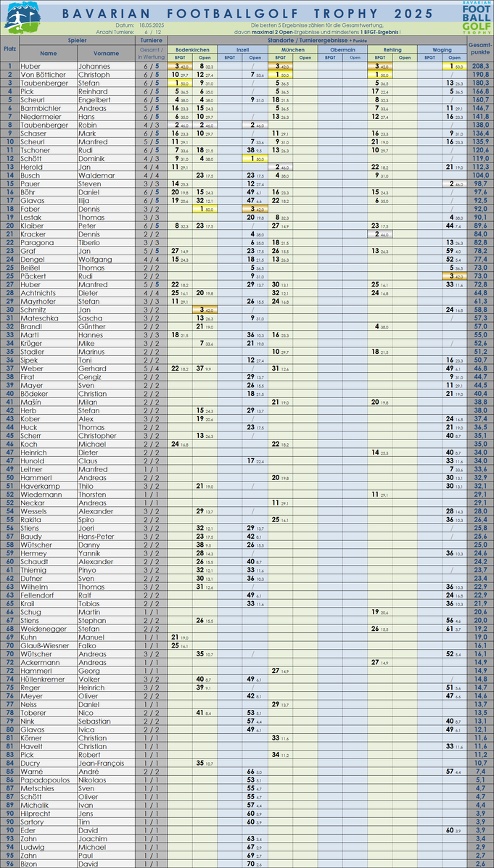Click the 'Name' column header

pyautogui.click(x=48, y=53)
